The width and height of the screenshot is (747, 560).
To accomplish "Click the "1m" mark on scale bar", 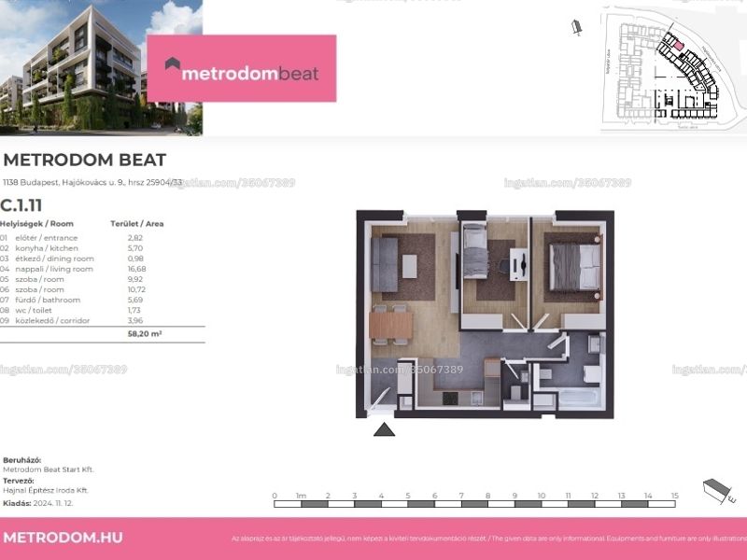I will click(x=301, y=496).
